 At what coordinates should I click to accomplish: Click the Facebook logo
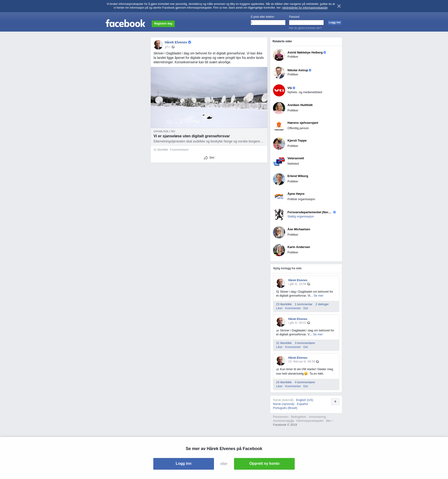click(125, 23)
